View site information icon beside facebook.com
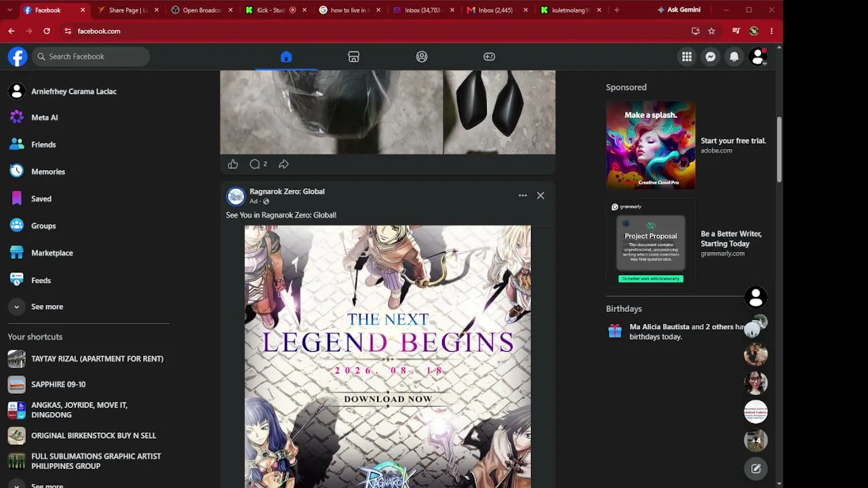 (x=68, y=31)
